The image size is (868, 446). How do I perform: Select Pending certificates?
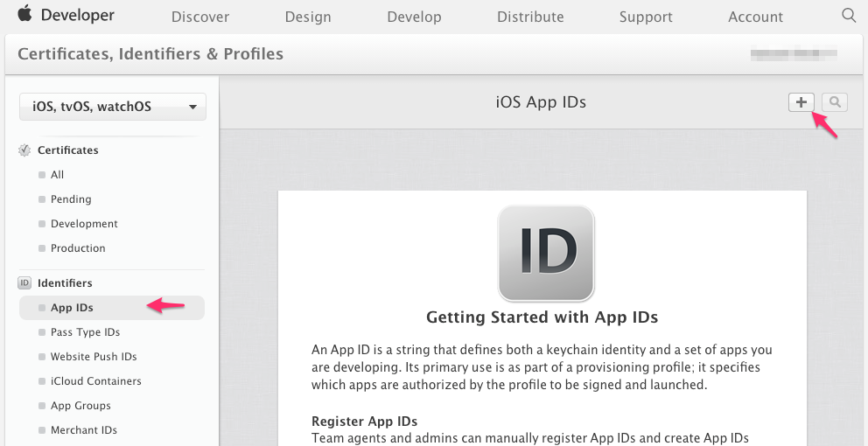click(x=71, y=199)
